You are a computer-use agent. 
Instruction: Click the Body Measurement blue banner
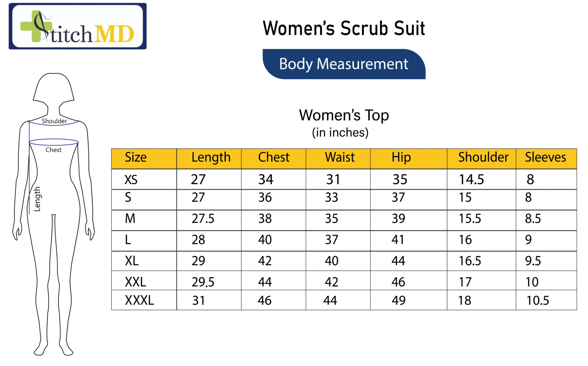point(344,64)
